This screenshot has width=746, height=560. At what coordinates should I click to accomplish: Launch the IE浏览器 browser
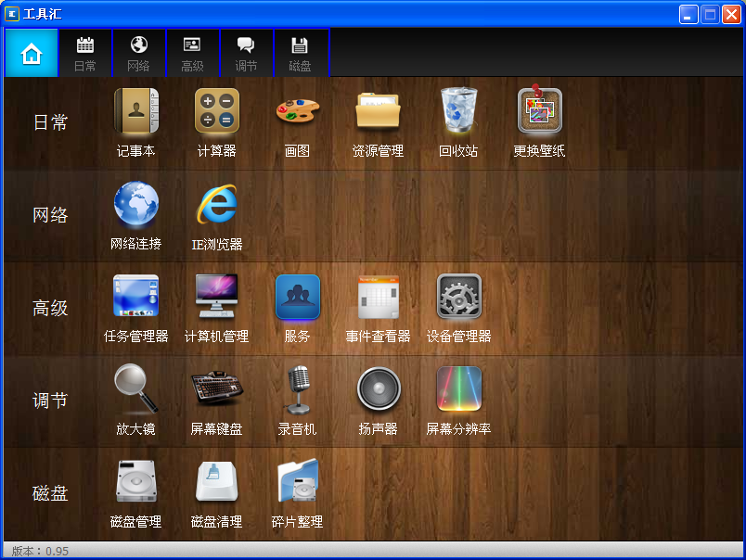pyautogui.click(x=217, y=203)
